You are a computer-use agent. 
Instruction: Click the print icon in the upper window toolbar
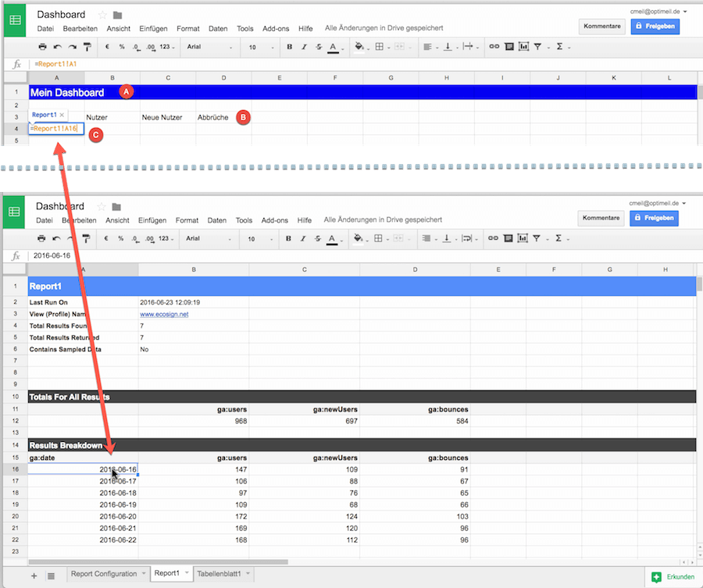pos(42,47)
